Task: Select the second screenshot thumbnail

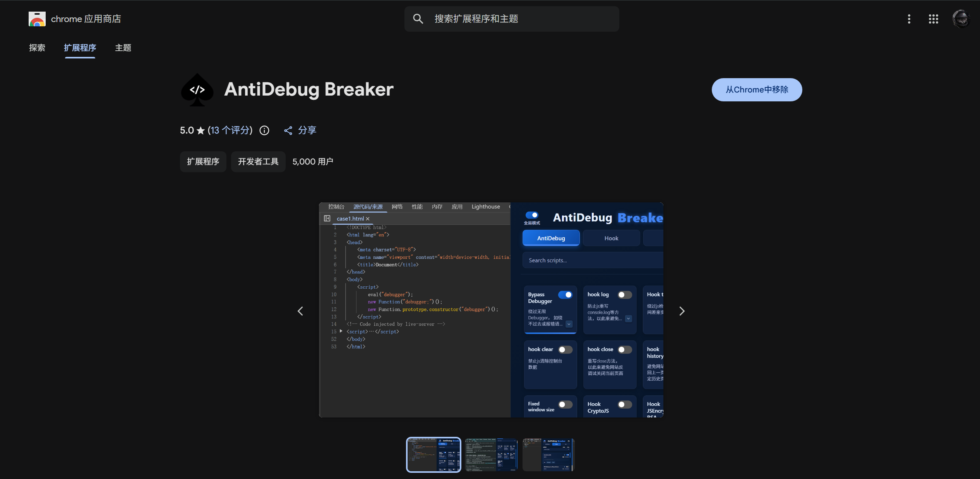Action: tap(491, 455)
